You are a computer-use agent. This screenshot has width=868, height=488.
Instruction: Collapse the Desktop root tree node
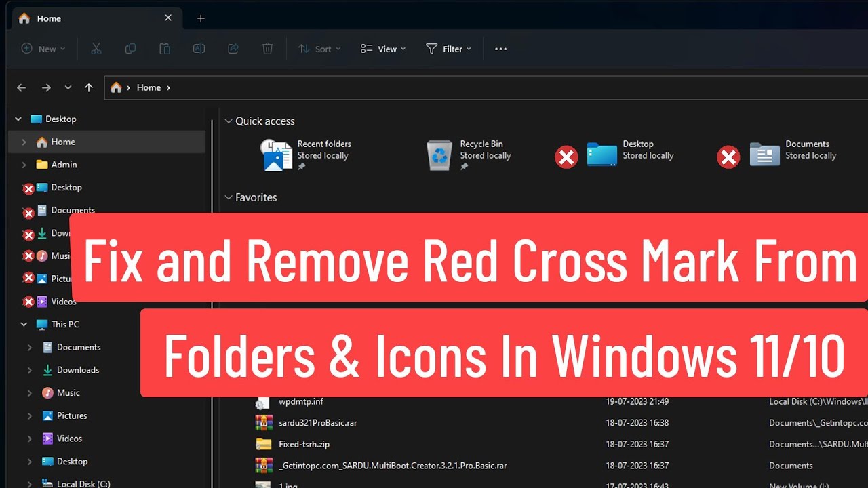18,119
